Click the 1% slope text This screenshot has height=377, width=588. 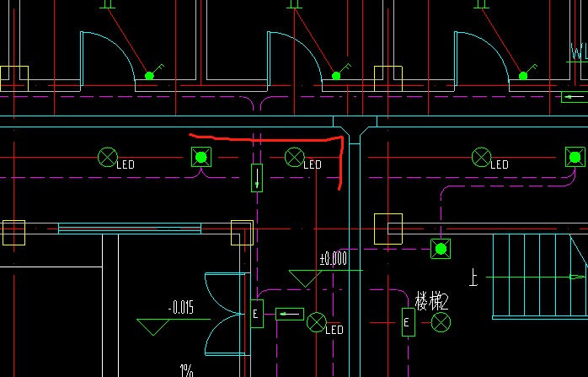[x=187, y=370]
